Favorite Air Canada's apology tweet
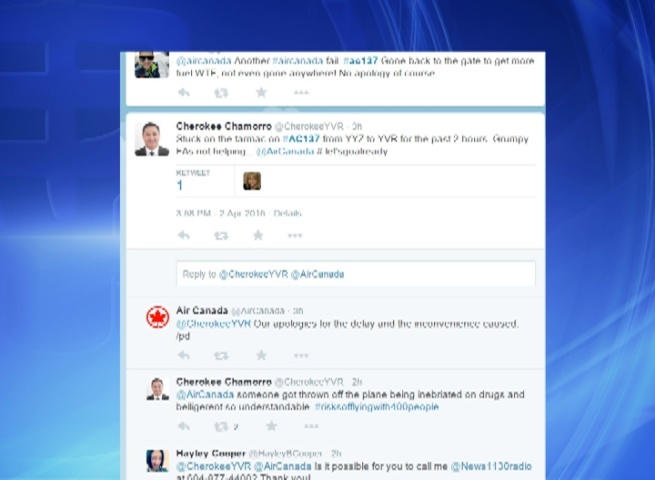 [x=261, y=356]
